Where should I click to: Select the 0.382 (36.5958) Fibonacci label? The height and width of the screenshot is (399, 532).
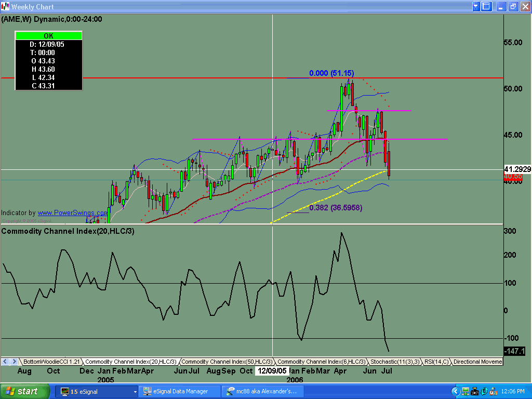pos(336,208)
